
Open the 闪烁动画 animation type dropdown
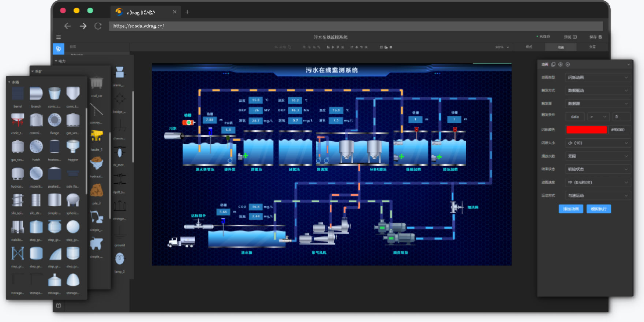598,78
